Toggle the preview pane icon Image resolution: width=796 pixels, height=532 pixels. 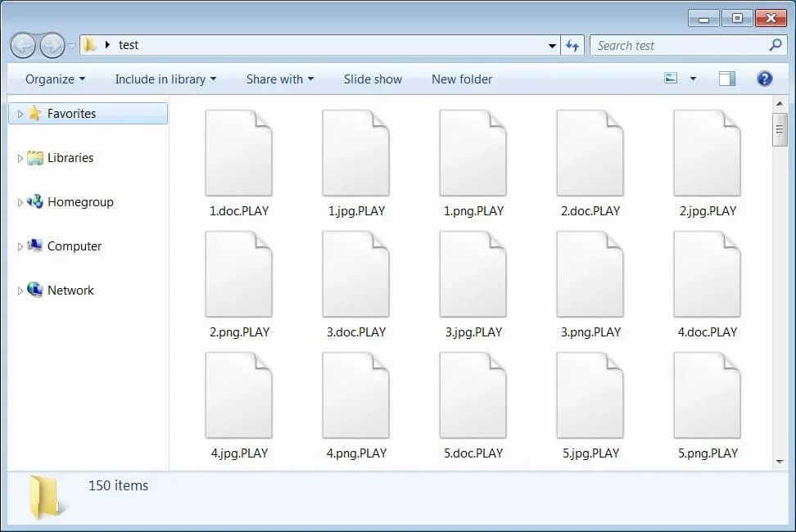coord(726,79)
